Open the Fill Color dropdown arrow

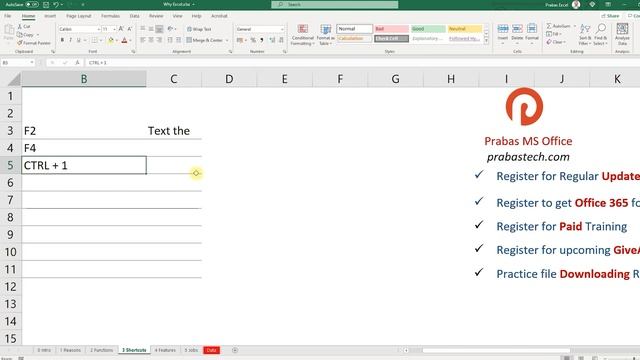pyautogui.click(x=116, y=40)
